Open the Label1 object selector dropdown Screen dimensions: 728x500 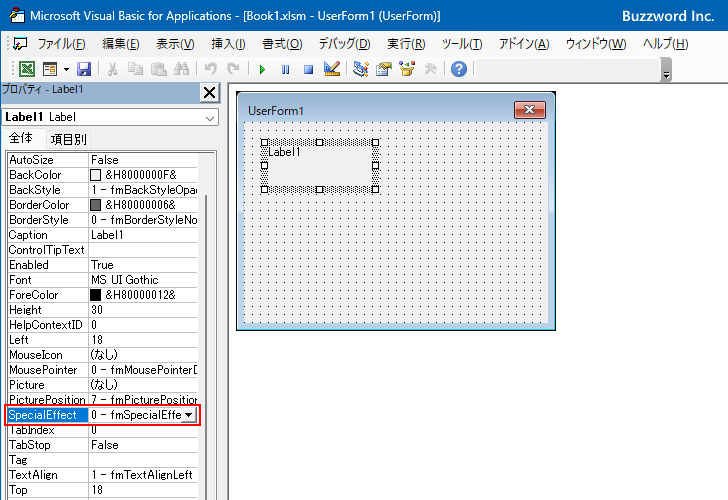coord(210,118)
